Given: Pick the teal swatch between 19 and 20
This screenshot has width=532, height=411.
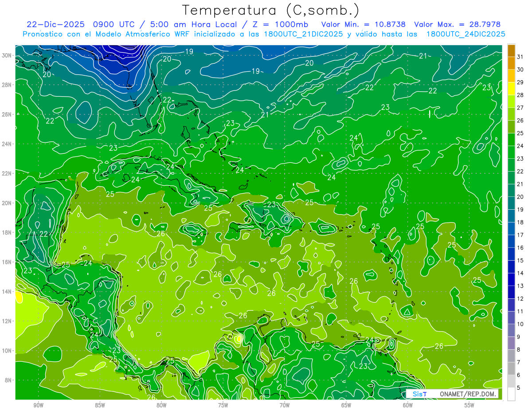Looking at the screenshot, I should (512, 203).
